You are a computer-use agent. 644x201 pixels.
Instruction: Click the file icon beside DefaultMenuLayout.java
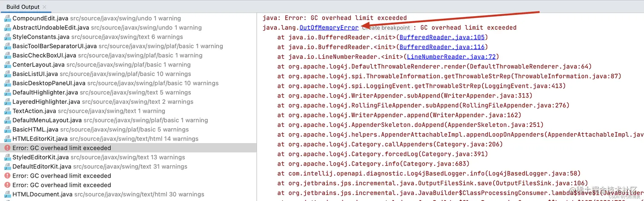click(7, 120)
